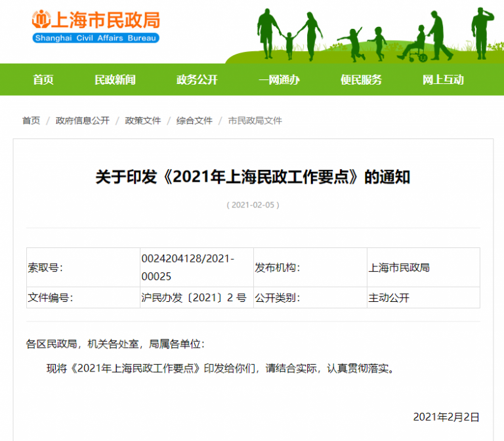Follow the 市民政局文件 breadcrumb link
The height and width of the screenshot is (441, 504).
[x=255, y=121]
